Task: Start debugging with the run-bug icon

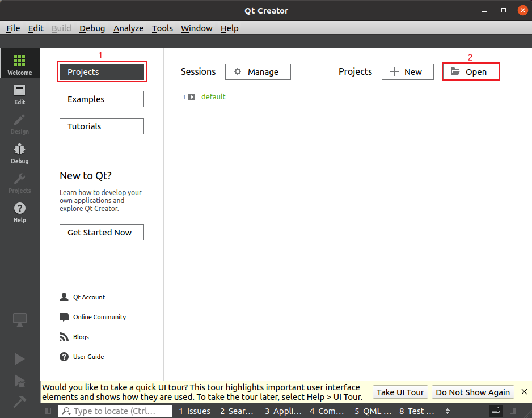Action: (x=20, y=381)
